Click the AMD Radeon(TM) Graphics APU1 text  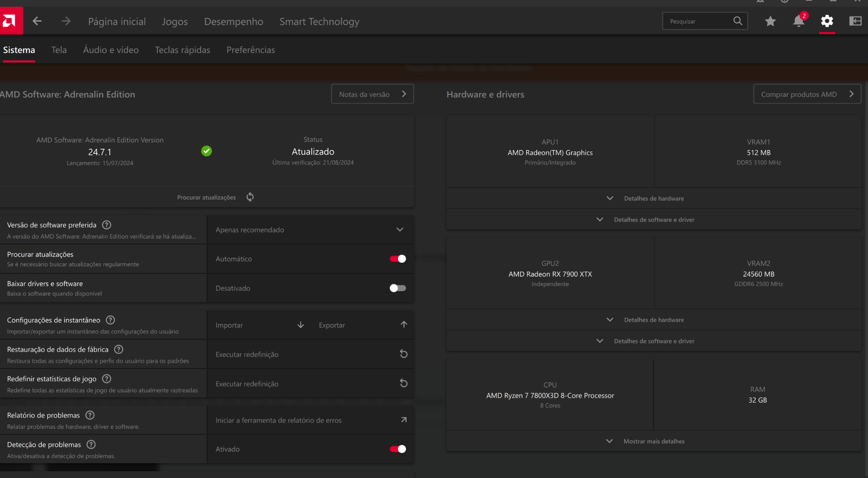point(550,153)
